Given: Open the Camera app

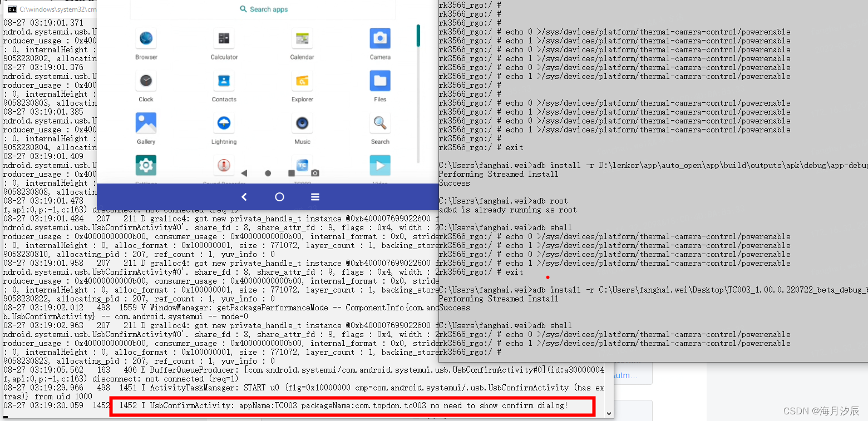Looking at the screenshot, I should tap(380, 39).
